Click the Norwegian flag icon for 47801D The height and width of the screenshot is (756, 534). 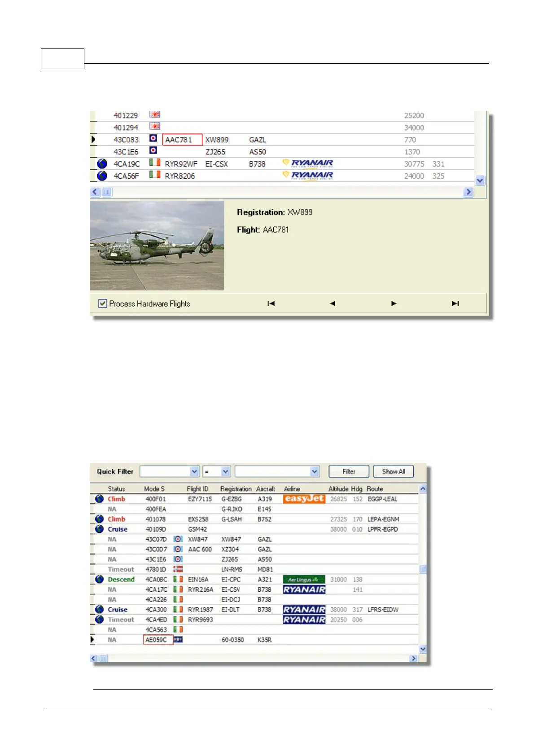pos(178,569)
